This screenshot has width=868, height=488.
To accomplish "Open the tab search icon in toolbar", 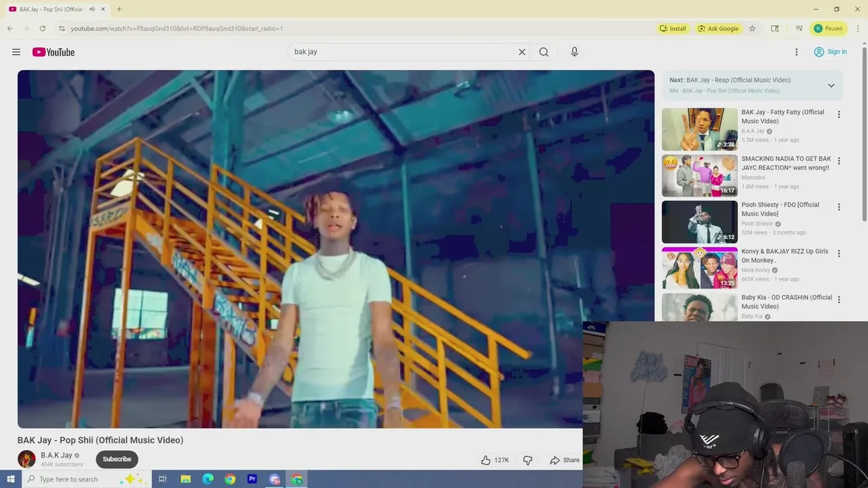I will pos(774,28).
